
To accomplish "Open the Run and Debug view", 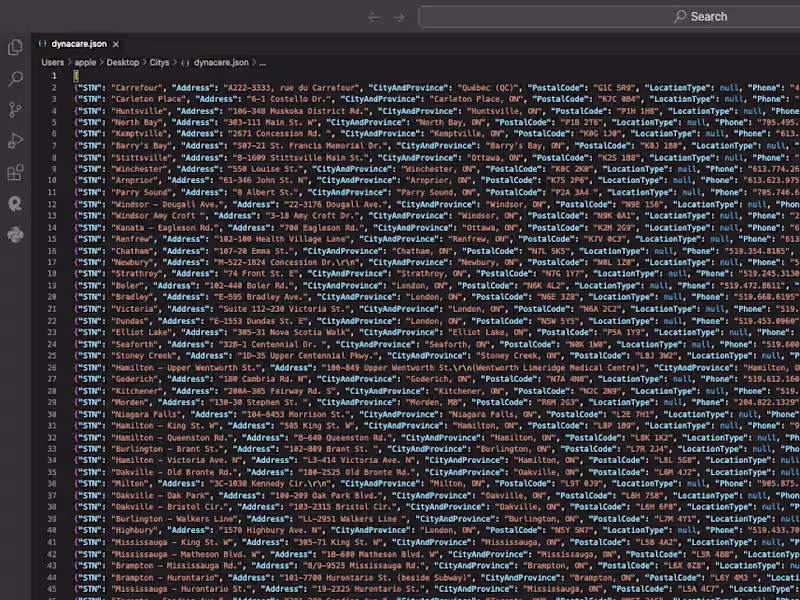I will (15, 141).
